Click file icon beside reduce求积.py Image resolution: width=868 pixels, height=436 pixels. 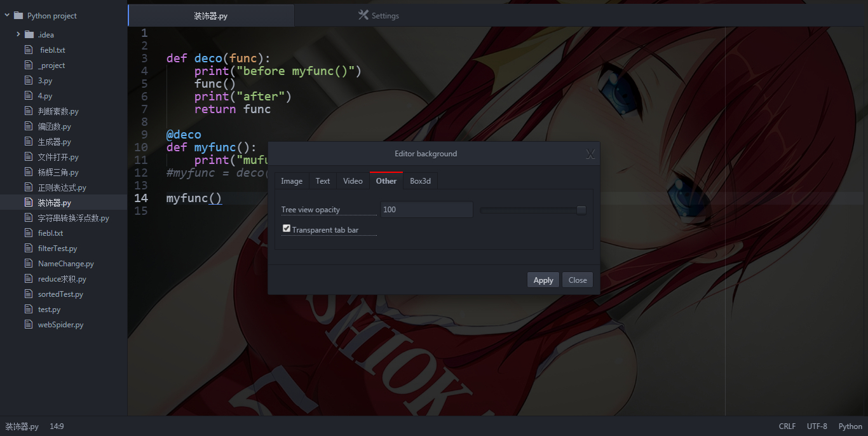[x=28, y=278]
